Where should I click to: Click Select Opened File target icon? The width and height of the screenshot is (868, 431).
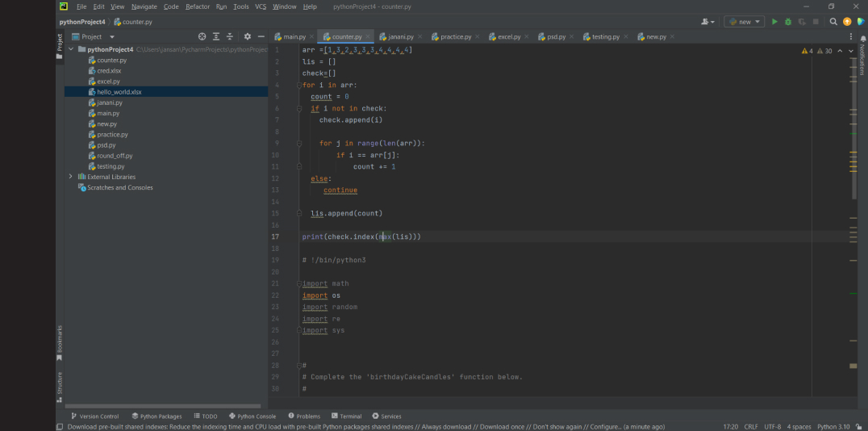click(202, 36)
